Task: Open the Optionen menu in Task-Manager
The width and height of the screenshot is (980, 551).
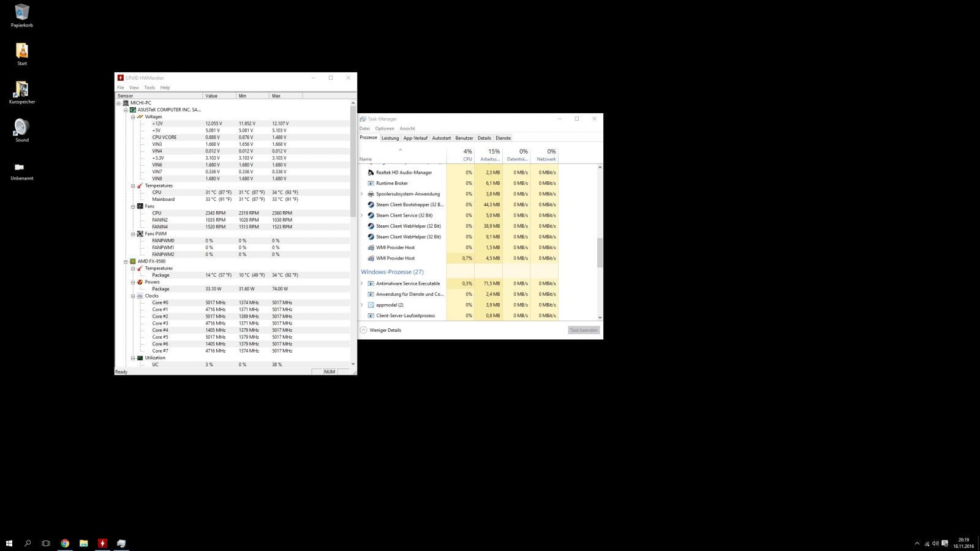Action: click(385, 129)
